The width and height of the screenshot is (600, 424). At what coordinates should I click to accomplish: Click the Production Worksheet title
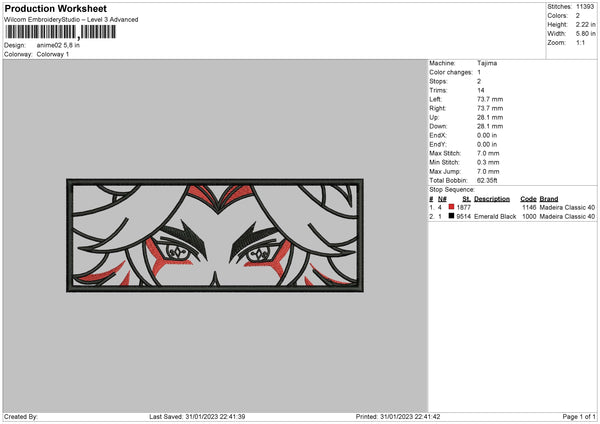55,8
